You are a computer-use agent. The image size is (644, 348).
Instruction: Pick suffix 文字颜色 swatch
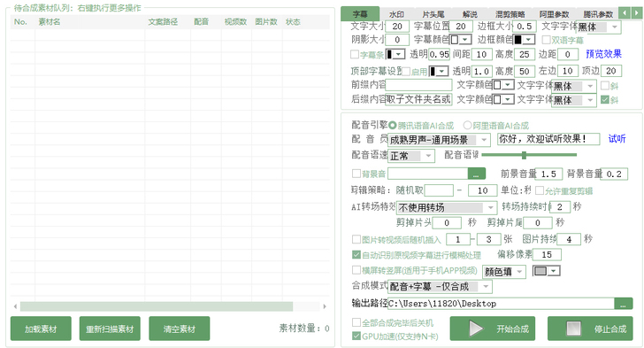tap(503, 99)
